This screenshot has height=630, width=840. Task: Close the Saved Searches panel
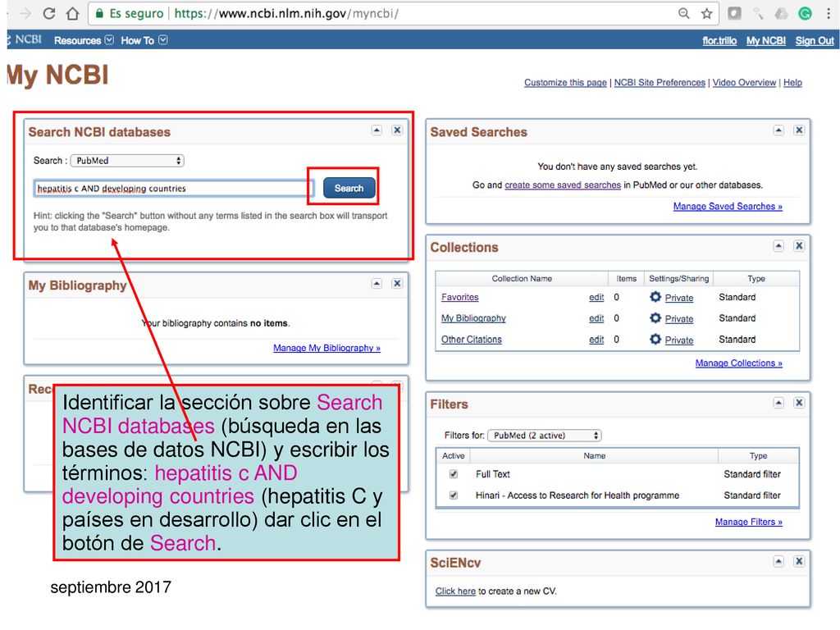click(799, 130)
